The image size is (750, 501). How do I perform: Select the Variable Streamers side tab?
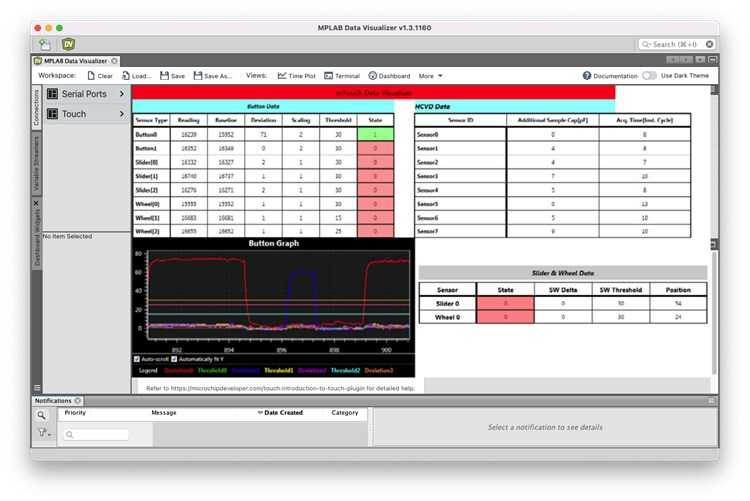[x=36, y=164]
